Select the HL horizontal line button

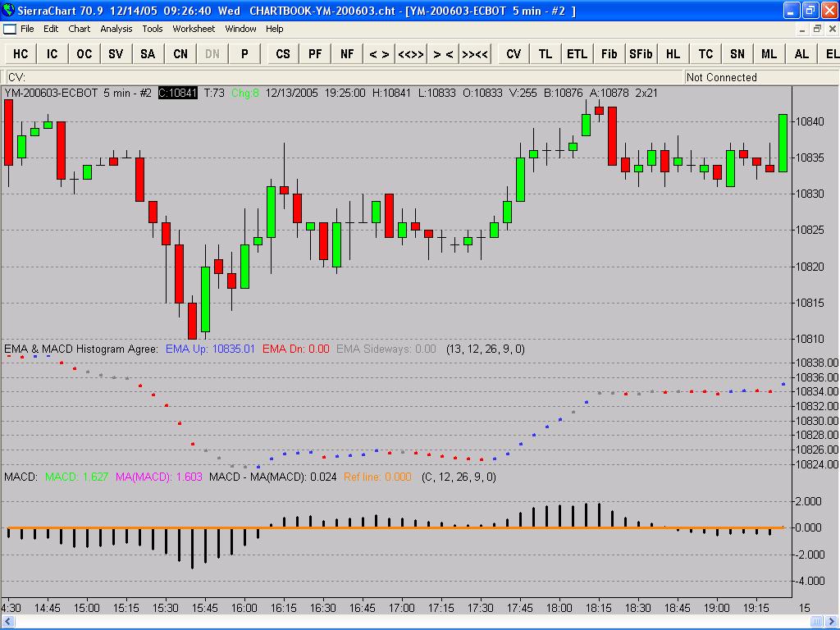point(673,53)
